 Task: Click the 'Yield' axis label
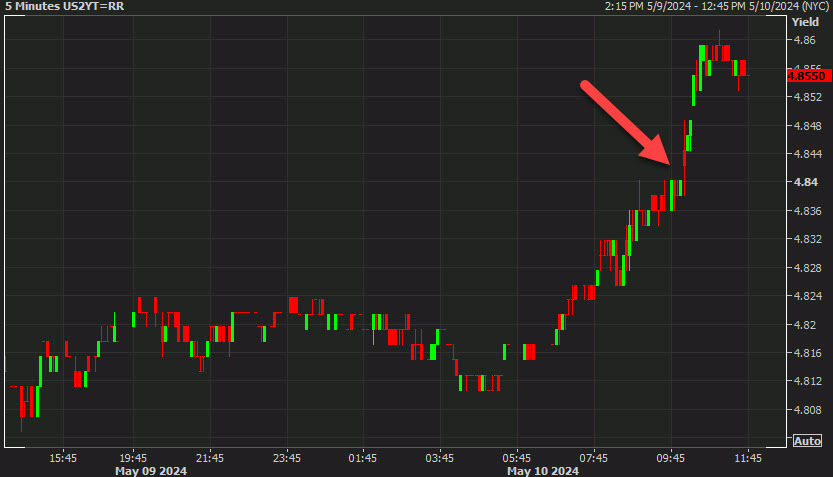(805, 22)
